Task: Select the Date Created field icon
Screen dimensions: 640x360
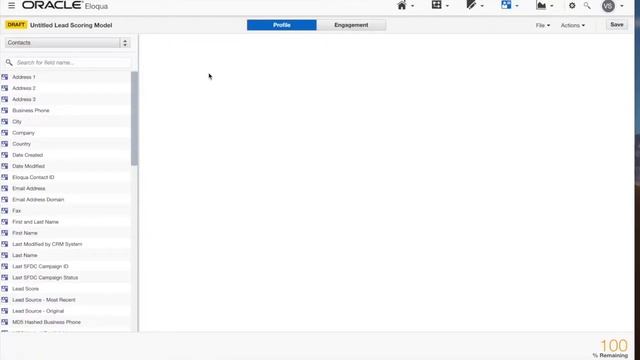Action: tap(5, 155)
